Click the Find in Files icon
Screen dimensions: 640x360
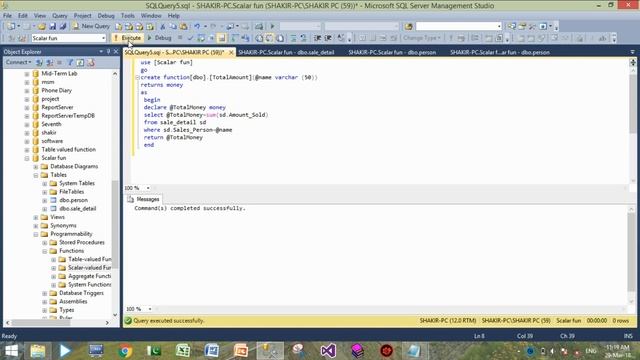[x=409, y=26]
